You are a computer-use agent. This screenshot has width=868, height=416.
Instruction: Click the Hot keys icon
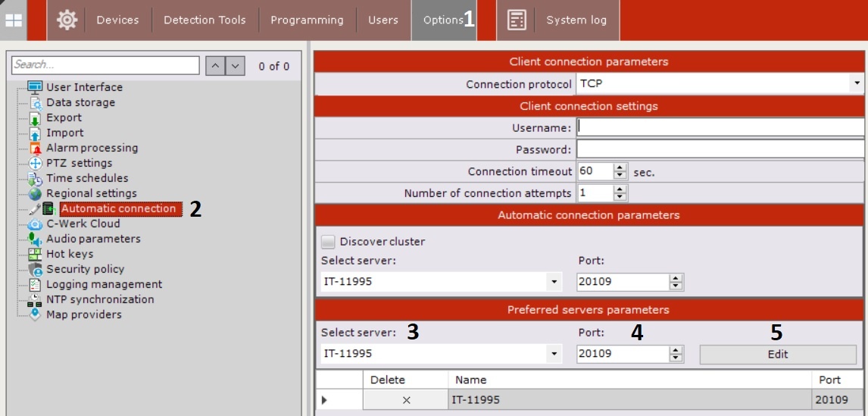pyautogui.click(x=35, y=255)
